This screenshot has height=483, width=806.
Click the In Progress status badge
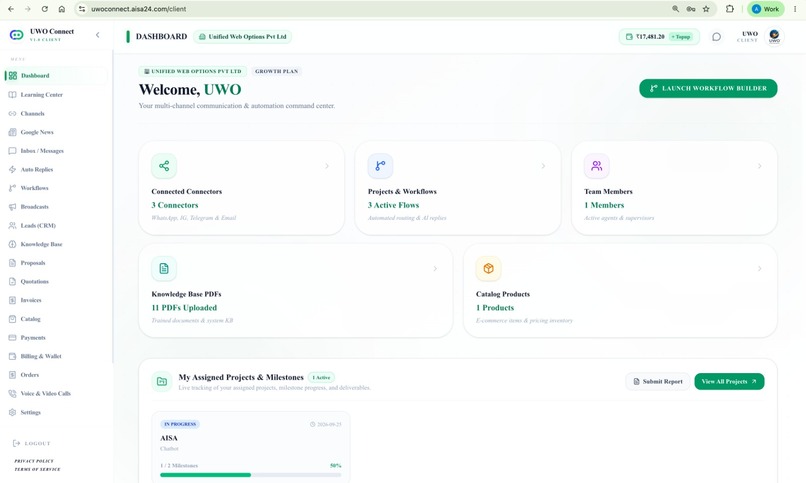click(180, 424)
